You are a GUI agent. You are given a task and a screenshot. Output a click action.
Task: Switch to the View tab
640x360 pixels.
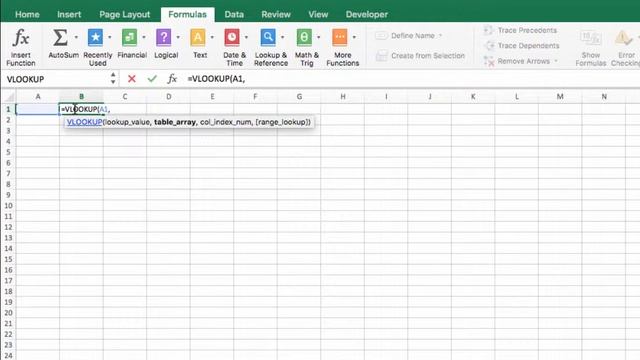(318, 14)
